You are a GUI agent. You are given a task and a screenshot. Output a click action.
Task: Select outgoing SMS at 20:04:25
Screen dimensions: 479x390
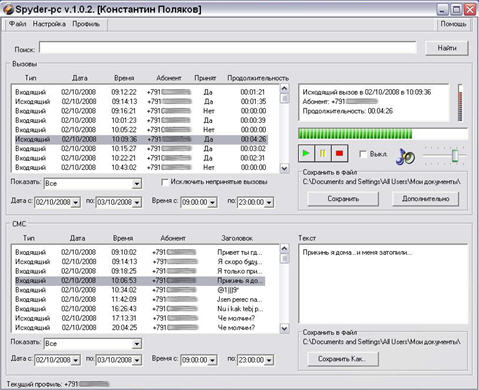point(139,328)
